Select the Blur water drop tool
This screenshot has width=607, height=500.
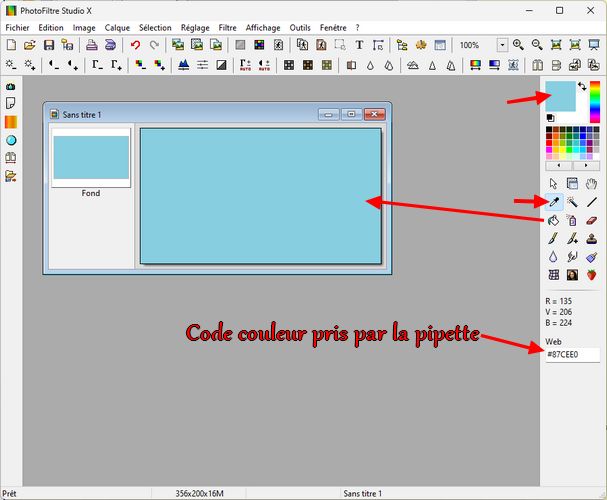[x=554, y=257]
